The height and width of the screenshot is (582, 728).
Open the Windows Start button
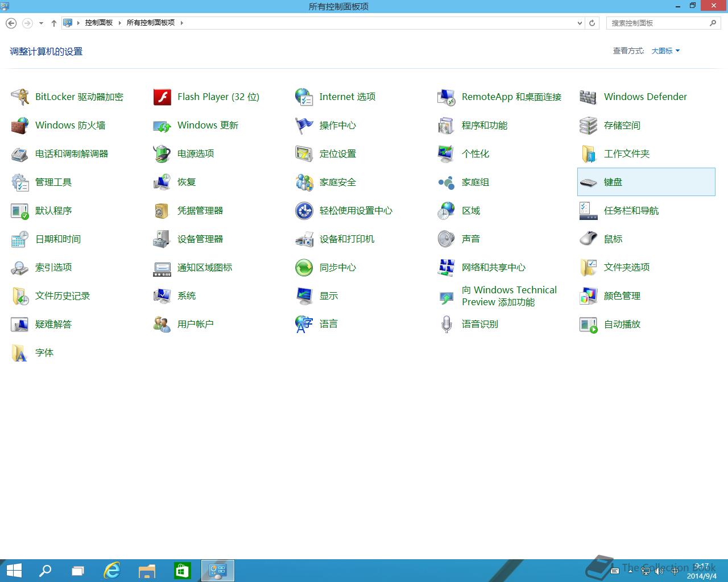[x=14, y=571]
